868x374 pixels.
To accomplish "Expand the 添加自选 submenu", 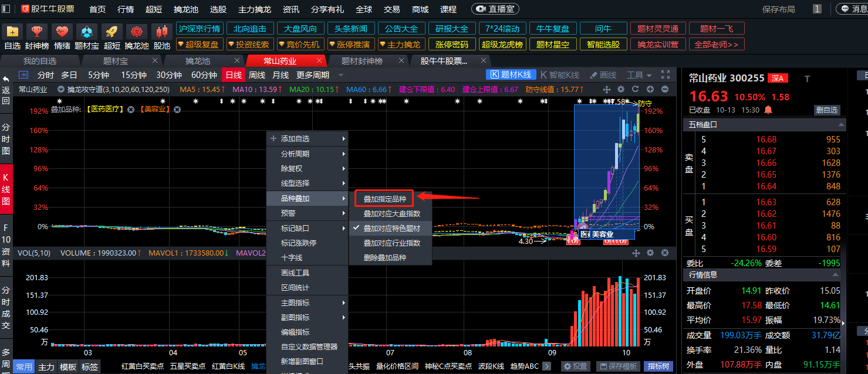I will 308,138.
